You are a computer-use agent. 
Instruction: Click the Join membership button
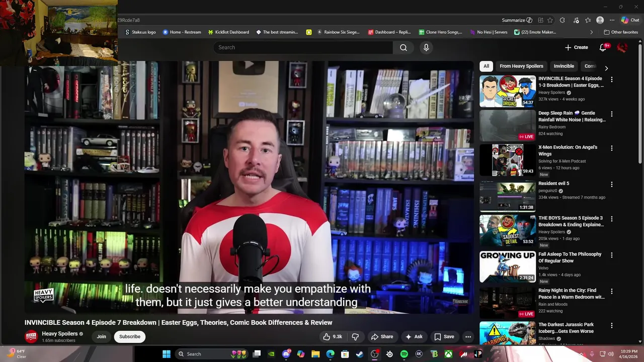(x=102, y=337)
